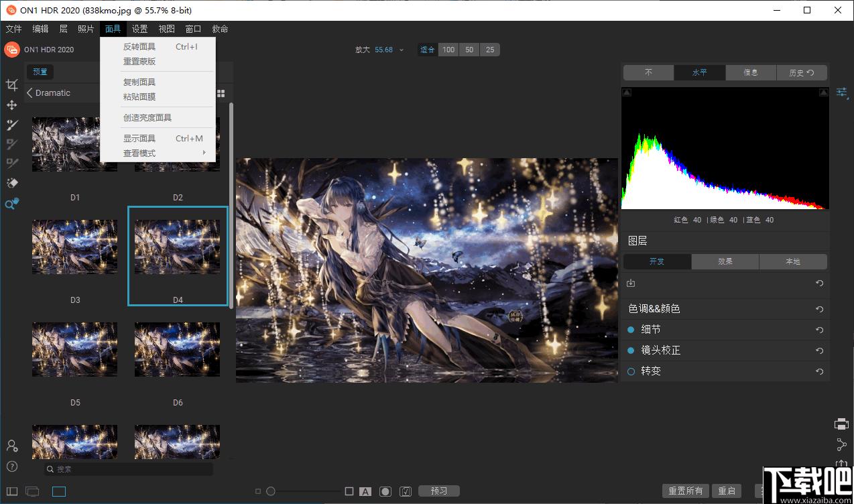Open the adjustments sliders icon at top right
This screenshot has height=504, width=854.
[842, 92]
